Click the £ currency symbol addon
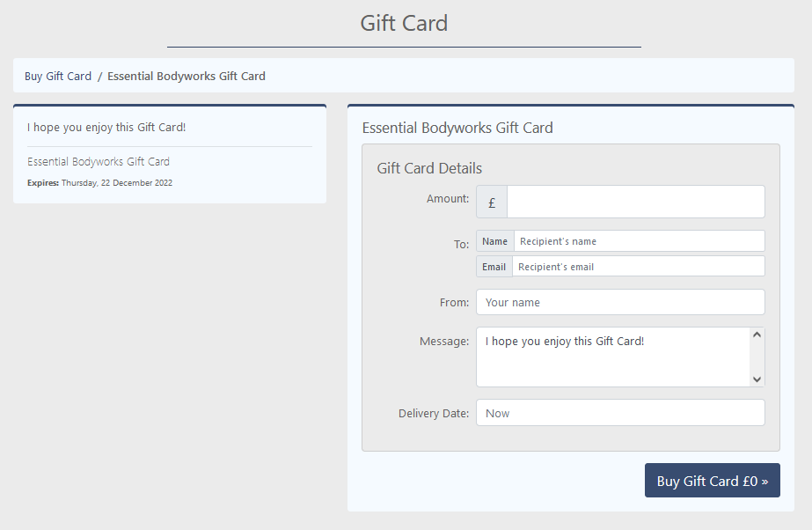 pos(492,202)
